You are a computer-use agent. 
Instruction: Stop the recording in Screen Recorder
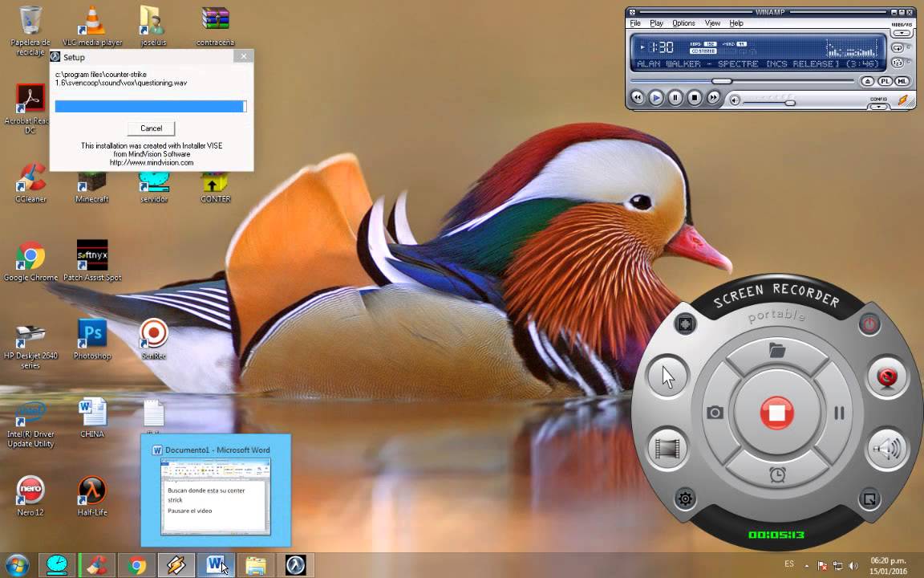[x=776, y=412]
